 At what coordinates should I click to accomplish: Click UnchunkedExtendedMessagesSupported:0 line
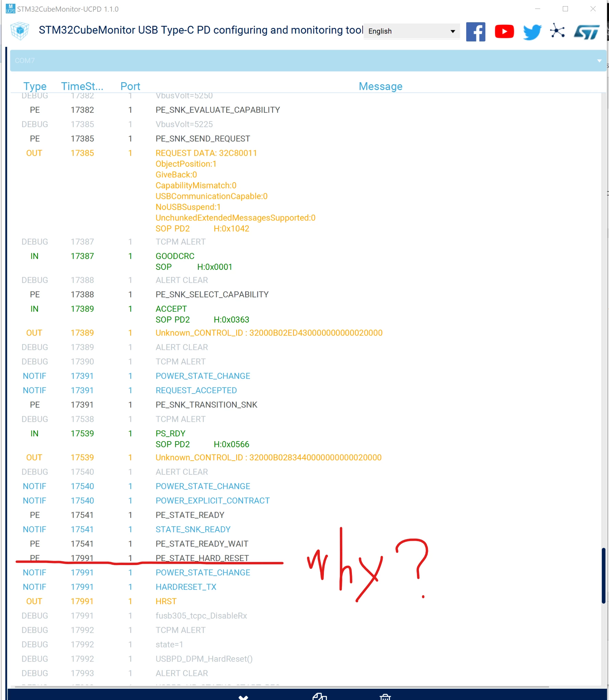coord(236,218)
